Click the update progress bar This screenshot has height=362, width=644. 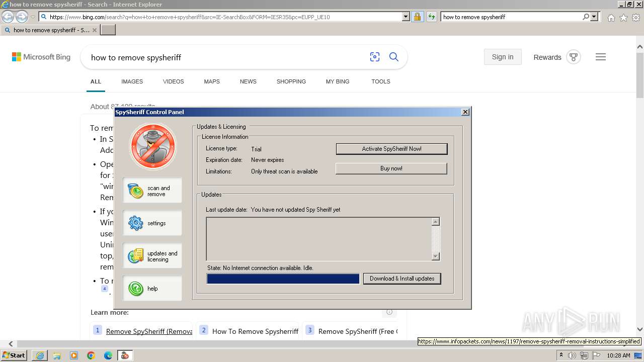(283, 279)
